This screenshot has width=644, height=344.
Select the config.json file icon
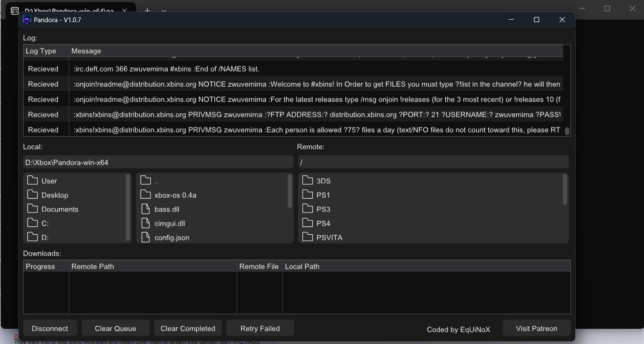[146, 237]
